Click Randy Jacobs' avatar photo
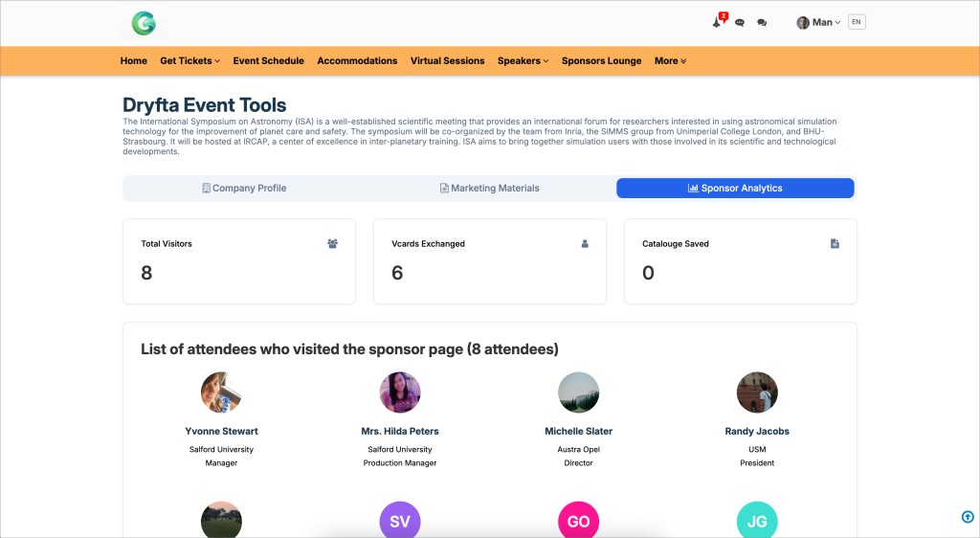The width and height of the screenshot is (980, 538). pyautogui.click(x=757, y=392)
